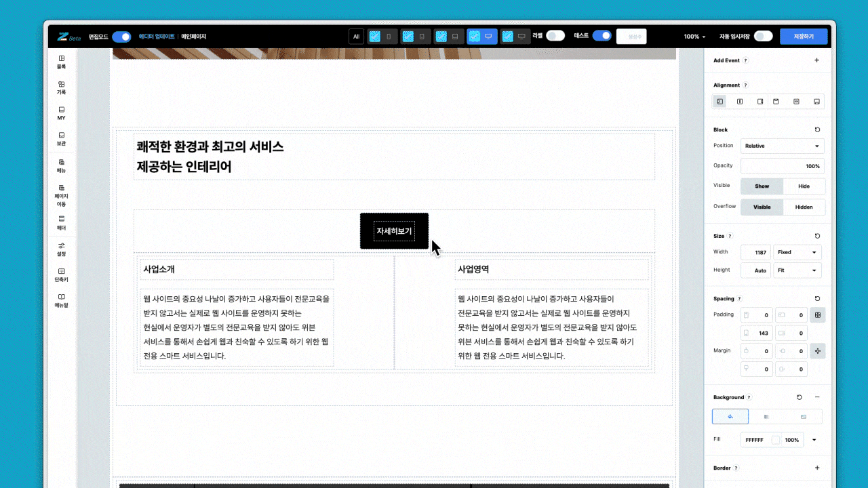Select the highlighted desktop breakpoint tab
Viewport: 868px width, 488px height.
point(481,37)
